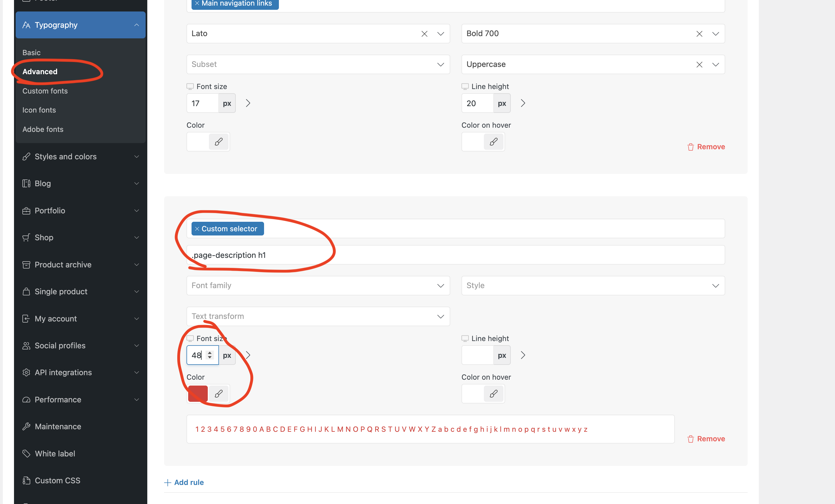The image size is (835, 504).
Task: Clear the Lato font family selection
Action: click(x=424, y=34)
